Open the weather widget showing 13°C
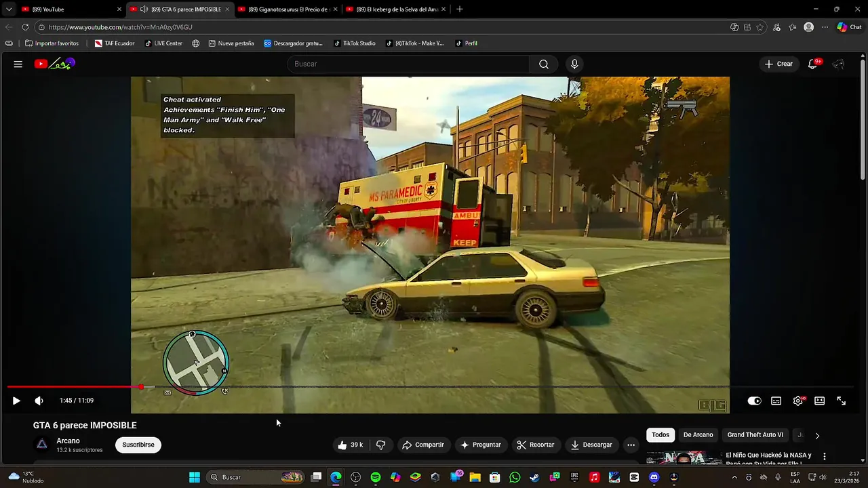Image resolution: width=868 pixels, height=488 pixels. 26,477
